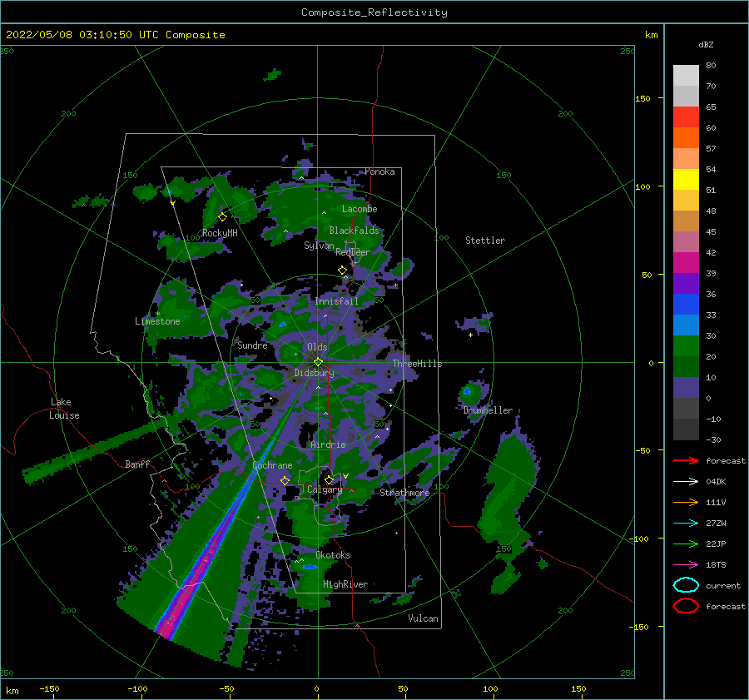Select the purple 10 dBZ color swatch
The width and height of the screenshot is (749, 700).
coord(686,387)
